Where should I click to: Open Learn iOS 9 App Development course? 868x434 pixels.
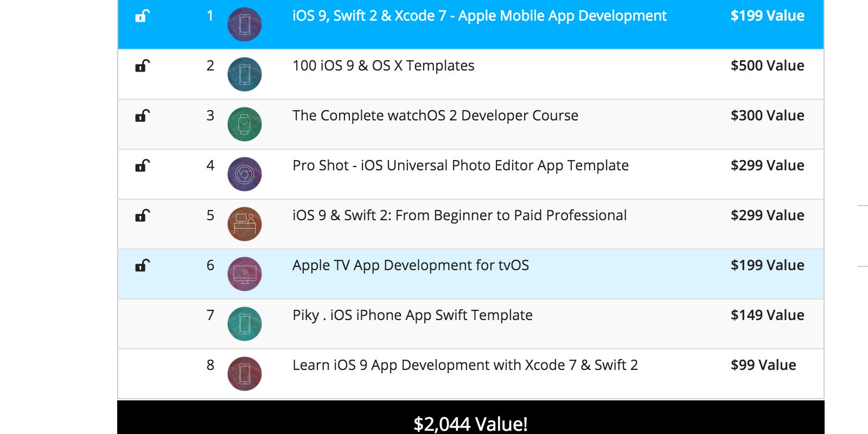465,365
